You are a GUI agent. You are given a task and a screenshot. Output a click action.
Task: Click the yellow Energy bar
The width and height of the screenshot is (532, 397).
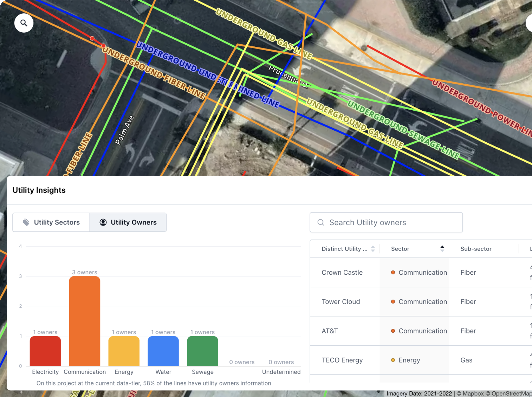[124, 351]
